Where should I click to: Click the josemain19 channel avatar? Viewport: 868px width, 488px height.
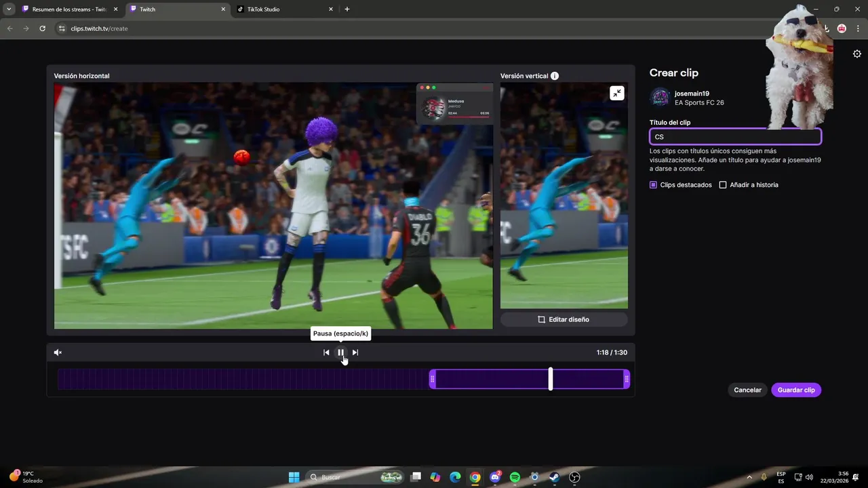[x=660, y=98]
